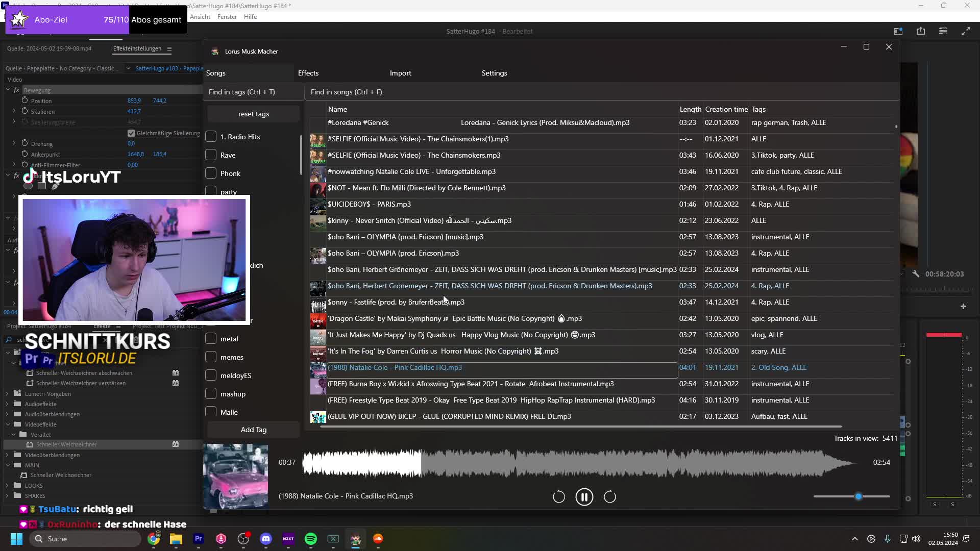Toggle stopwatch animation for Position
Screen dimensions: 980x551
pyautogui.click(x=24, y=101)
